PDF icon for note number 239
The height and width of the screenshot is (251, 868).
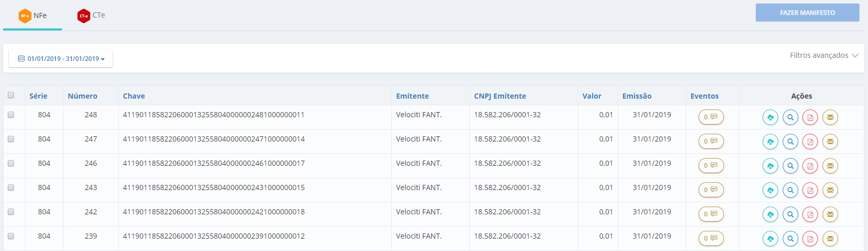pos(810,239)
